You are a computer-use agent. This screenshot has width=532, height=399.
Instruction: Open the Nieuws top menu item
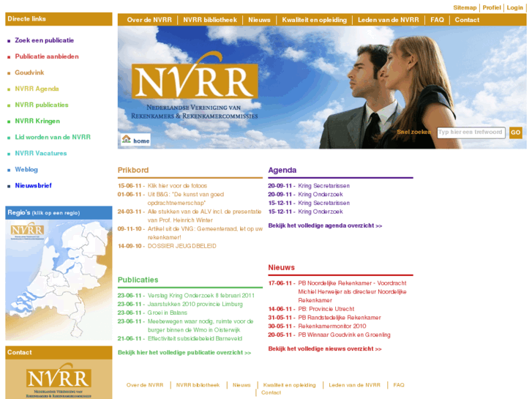(x=259, y=20)
